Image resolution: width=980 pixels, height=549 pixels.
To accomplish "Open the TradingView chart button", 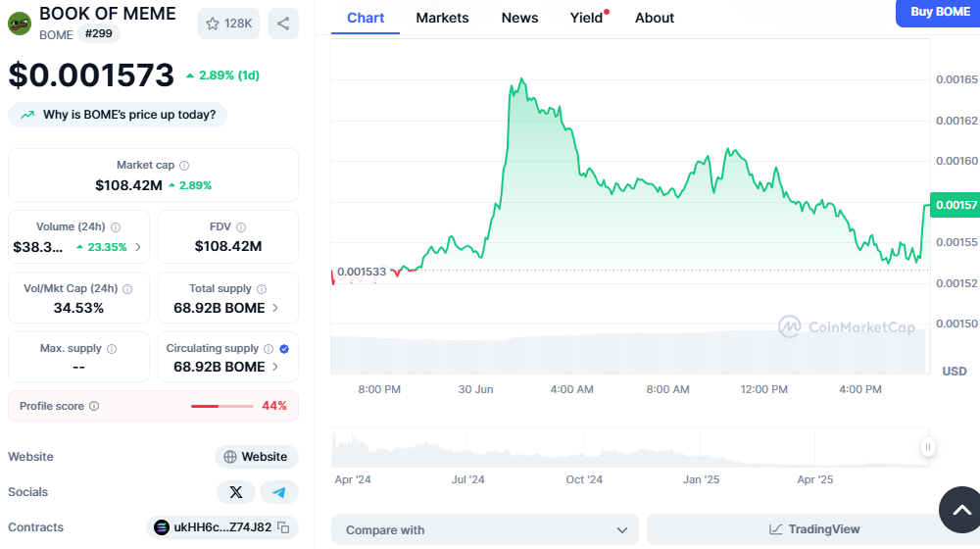I will (813, 529).
